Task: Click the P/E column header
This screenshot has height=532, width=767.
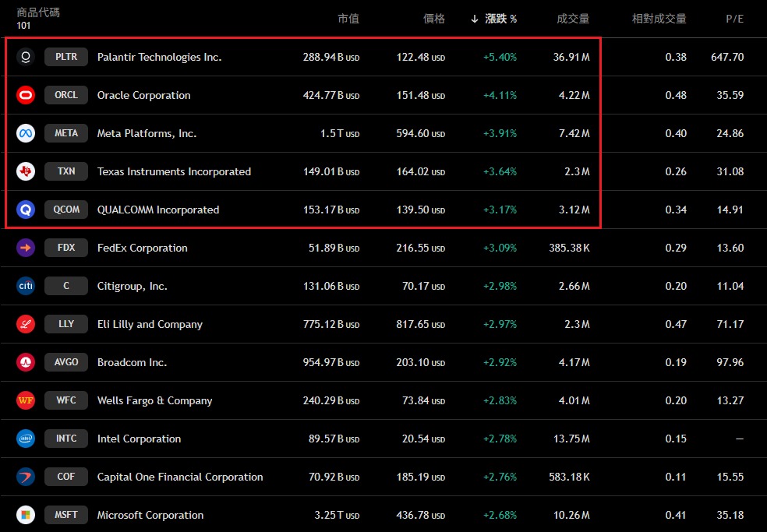Action: 734,19
